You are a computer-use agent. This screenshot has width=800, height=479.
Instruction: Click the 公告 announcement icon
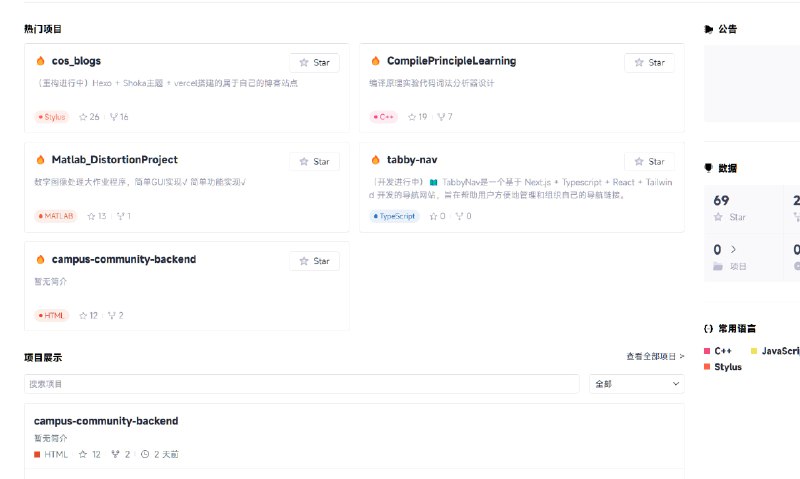tap(709, 29)
